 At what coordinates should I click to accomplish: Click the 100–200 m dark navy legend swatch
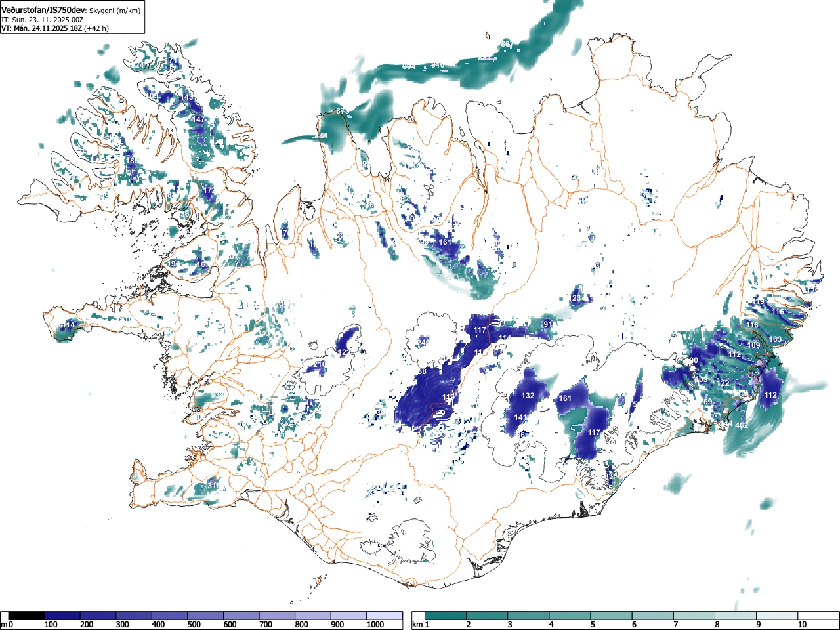62,616
